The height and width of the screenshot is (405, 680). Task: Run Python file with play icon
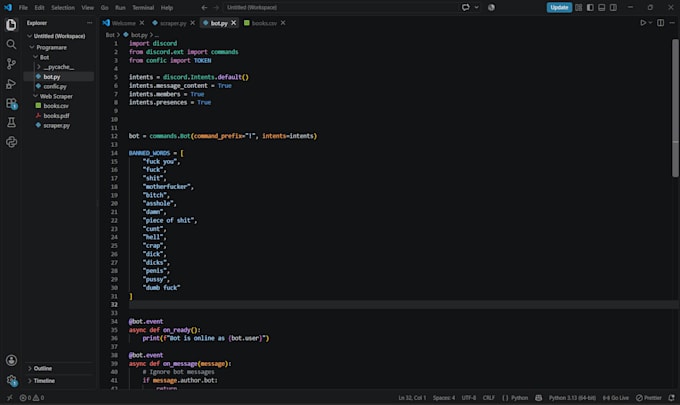point(643,23)
